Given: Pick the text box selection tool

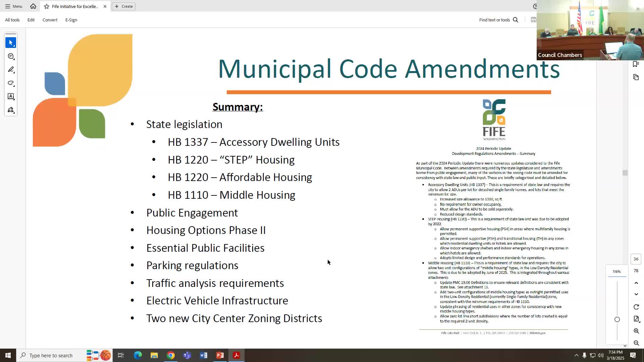Looking at the screenshot, I should pyautogui.click(x=11, y=97).
